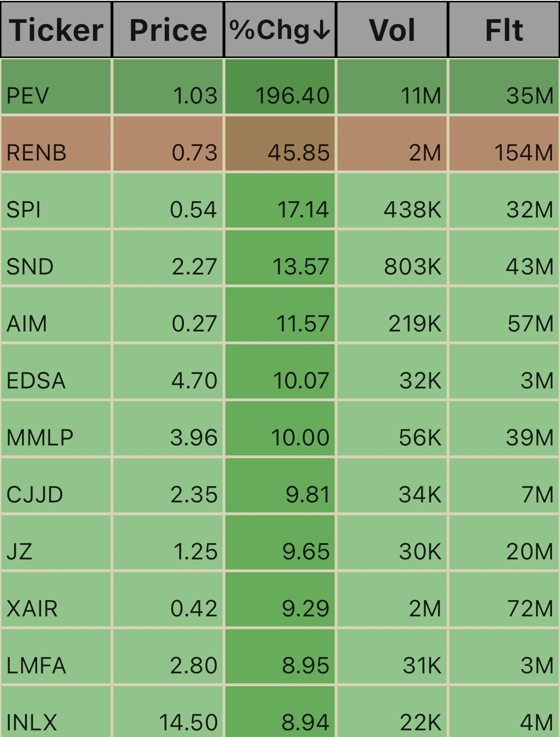560x737 pixels.
Task: Open the JZ ticker row
Action: tap(19, 551)
